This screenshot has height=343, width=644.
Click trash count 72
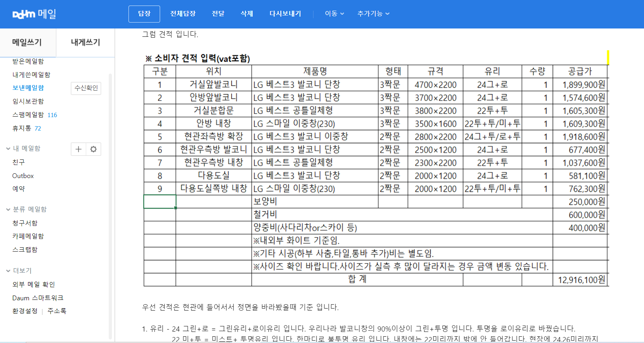[x=38, y=129]
